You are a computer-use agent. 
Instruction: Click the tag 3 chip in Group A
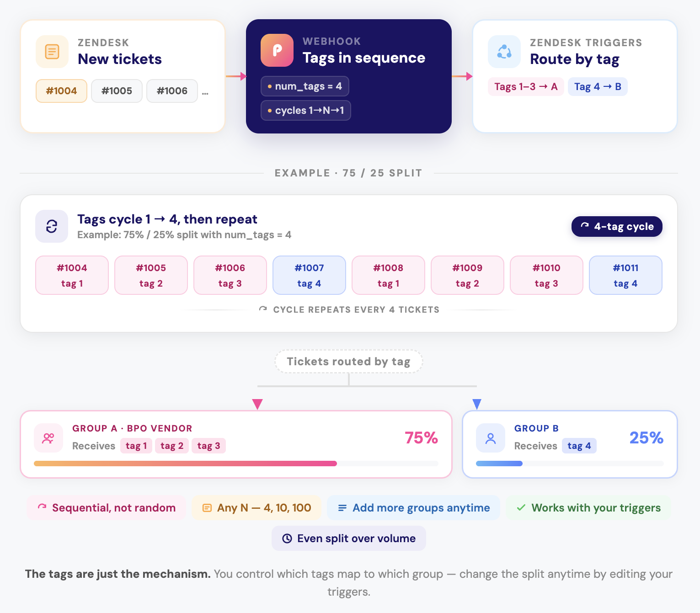point(209,446)
